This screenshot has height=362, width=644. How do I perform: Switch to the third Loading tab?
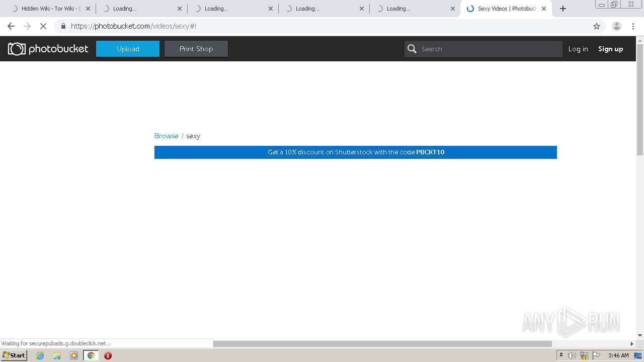coord(324,9)
